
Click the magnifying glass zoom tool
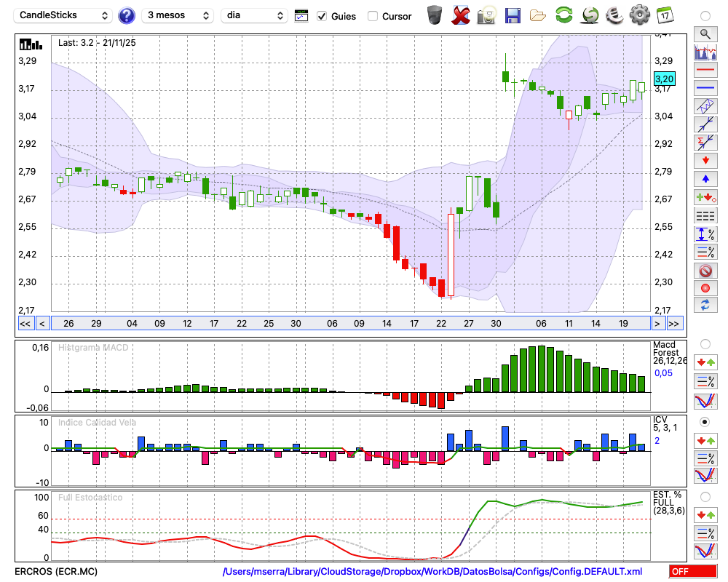[705, 33]
